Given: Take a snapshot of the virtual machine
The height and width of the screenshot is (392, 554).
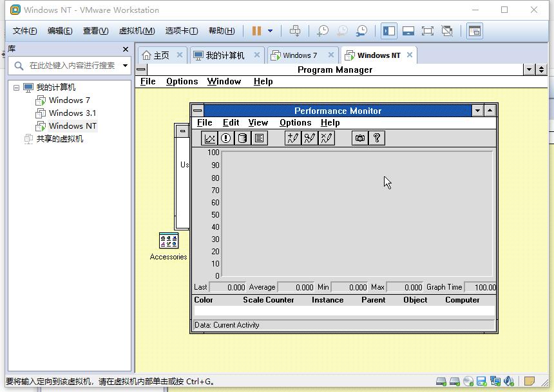Looking at the screenshot, I should (322, 31).
